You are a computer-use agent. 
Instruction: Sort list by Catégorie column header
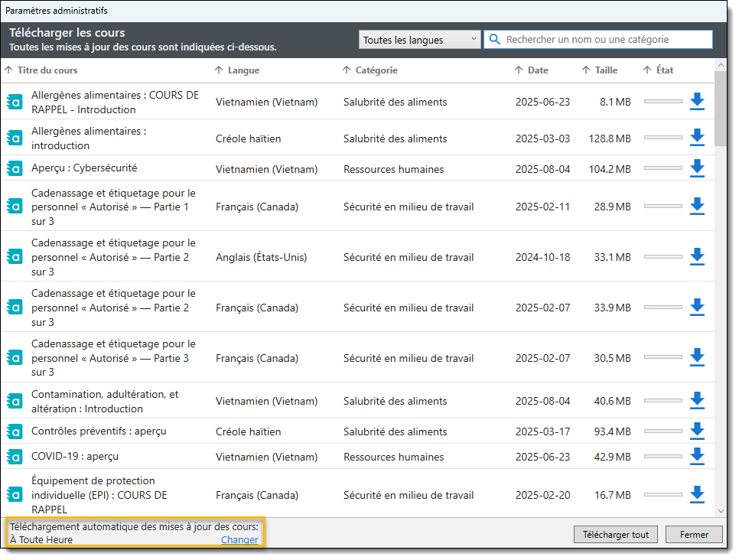point(376,70)
